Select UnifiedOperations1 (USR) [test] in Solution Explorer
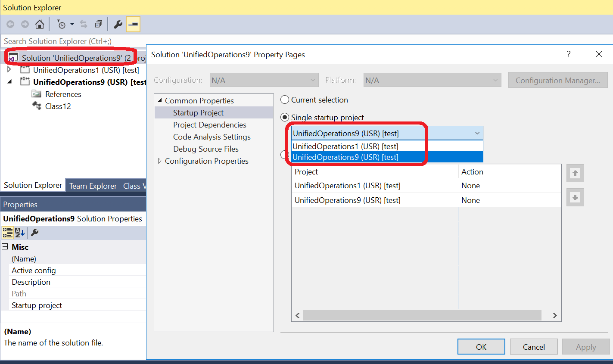 click(86, 70)
